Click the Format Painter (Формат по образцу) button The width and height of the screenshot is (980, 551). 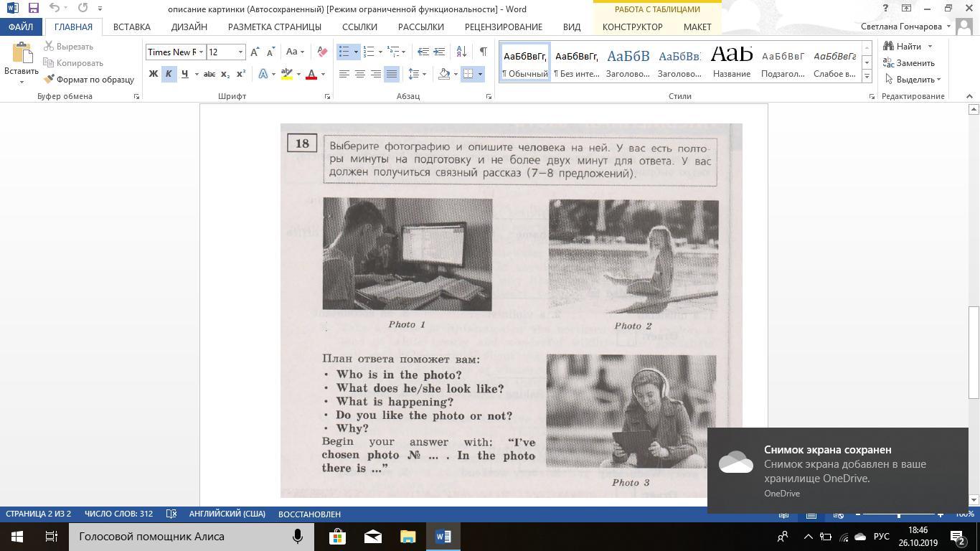coord(89,80)
